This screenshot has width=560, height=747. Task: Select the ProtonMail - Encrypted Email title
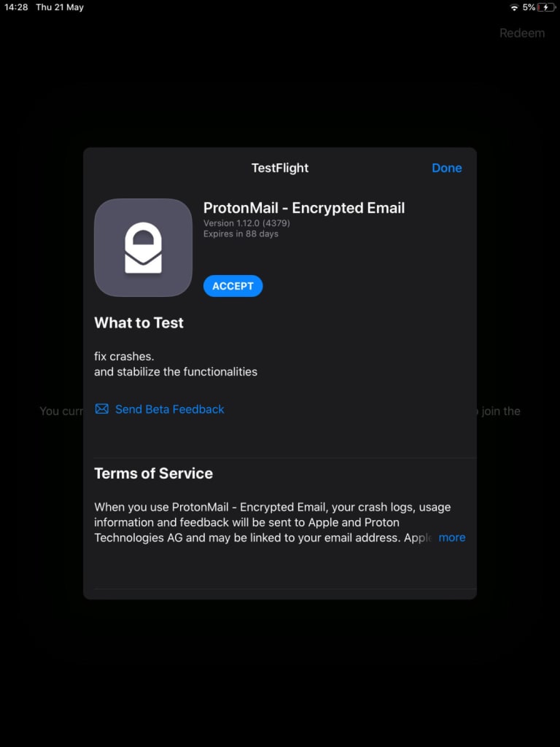tap(304, 208)
